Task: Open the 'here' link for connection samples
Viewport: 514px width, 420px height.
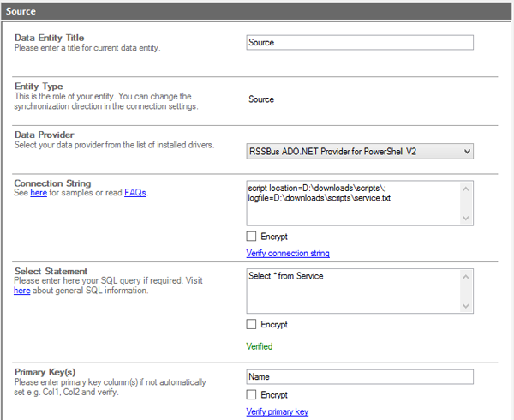Action: [x=39, y=194]
